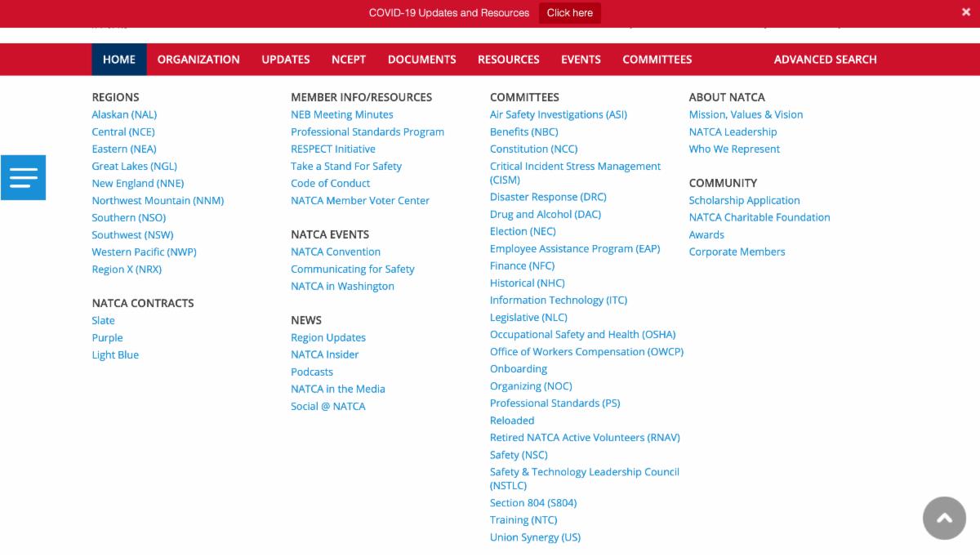Open Office of Workers Compensation (OWCP)
The image size is (980, 557).
(587, 351)
